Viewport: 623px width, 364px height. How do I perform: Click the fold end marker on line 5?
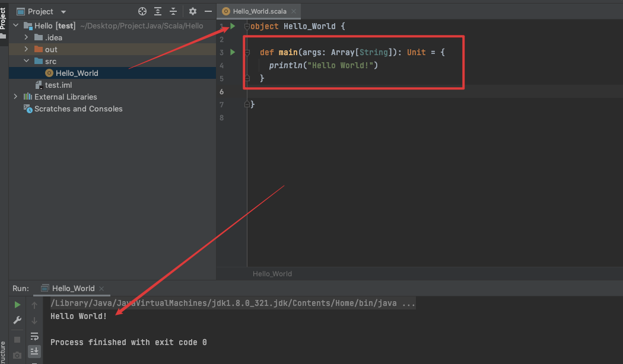[x=247, y=79]
